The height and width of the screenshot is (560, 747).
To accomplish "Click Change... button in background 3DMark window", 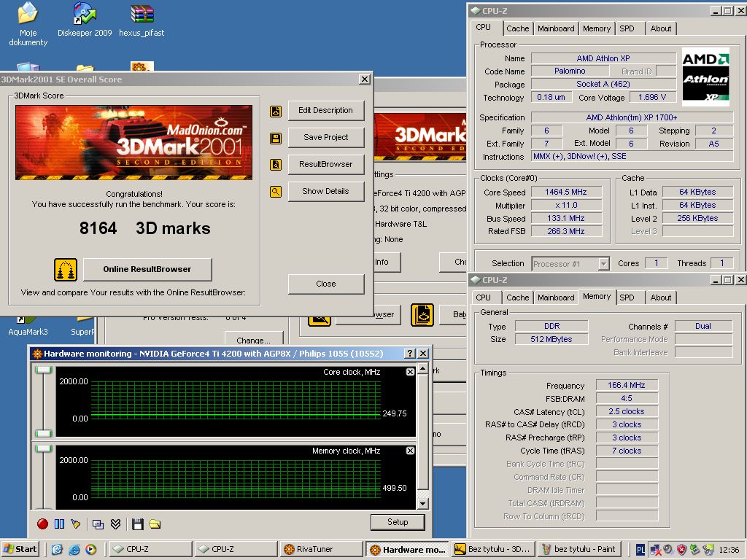I will coord(253,340).
